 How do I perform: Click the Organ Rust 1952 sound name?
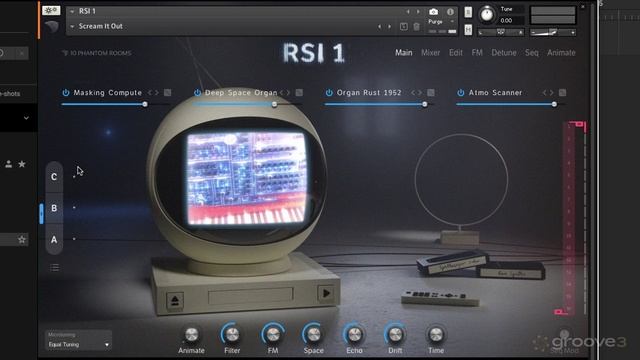[369, 93]
